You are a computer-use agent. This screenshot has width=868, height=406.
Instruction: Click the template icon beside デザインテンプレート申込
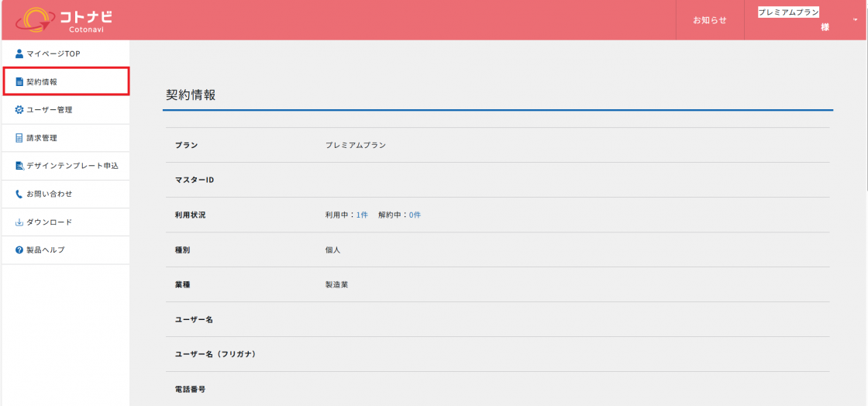pos(19,166)
